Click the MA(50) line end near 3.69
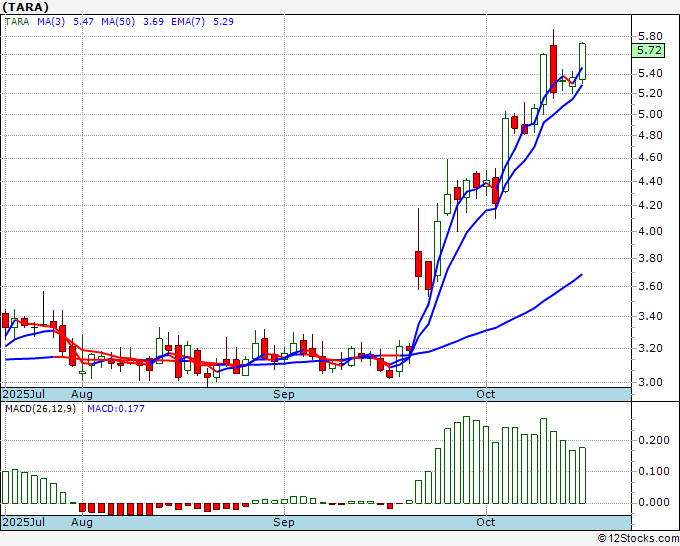Viewport: 680px width, 546px height. tap(581, 275)
